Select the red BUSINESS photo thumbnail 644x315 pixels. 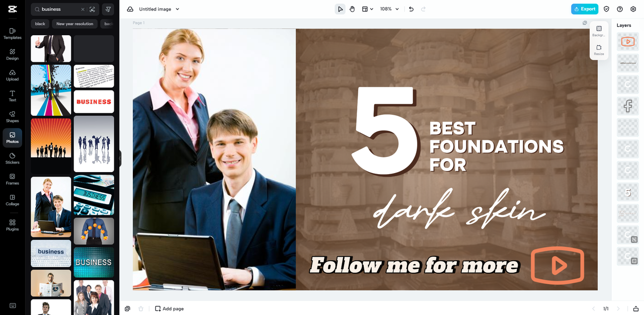[94, 102]
